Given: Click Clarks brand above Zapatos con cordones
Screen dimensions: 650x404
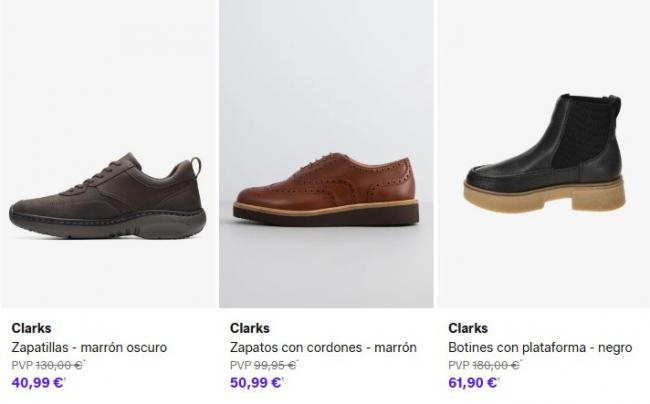Looking at the screenshot, I should coord(249,328).
